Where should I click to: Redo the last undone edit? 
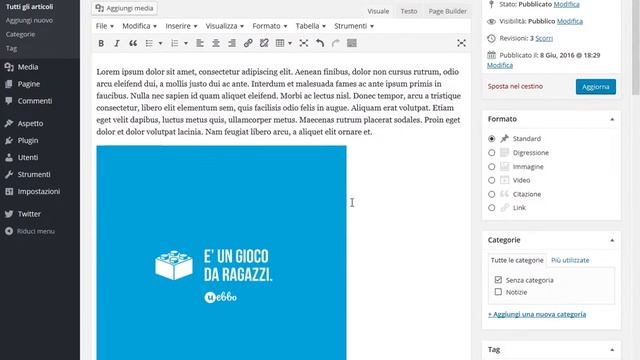tap(336, 43)
